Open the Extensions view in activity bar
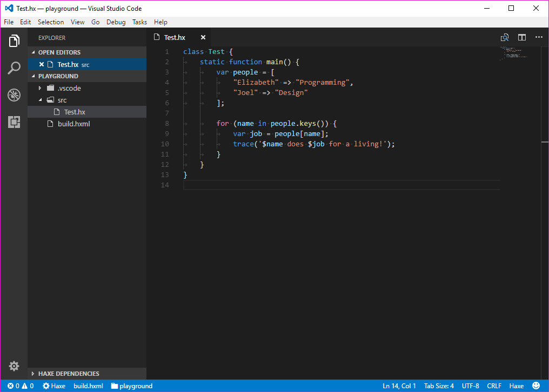Screen dimensions: 549x392 pyautogui.click(x=14, y=122)
